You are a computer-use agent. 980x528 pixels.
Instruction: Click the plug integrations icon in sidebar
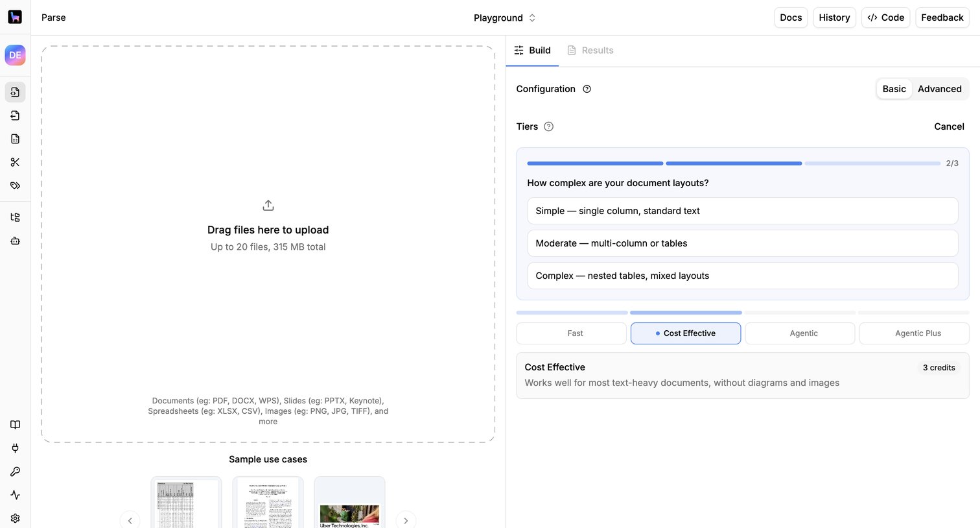(x=15, y=448)
